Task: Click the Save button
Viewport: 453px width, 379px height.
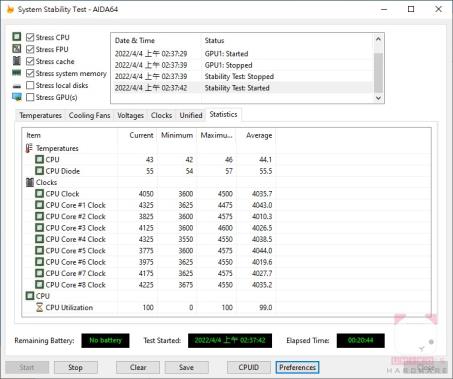Action: tap(186, 367)
